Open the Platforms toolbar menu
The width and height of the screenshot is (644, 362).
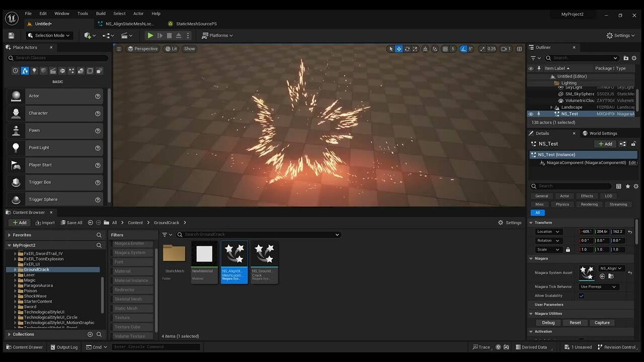(216, 35)
